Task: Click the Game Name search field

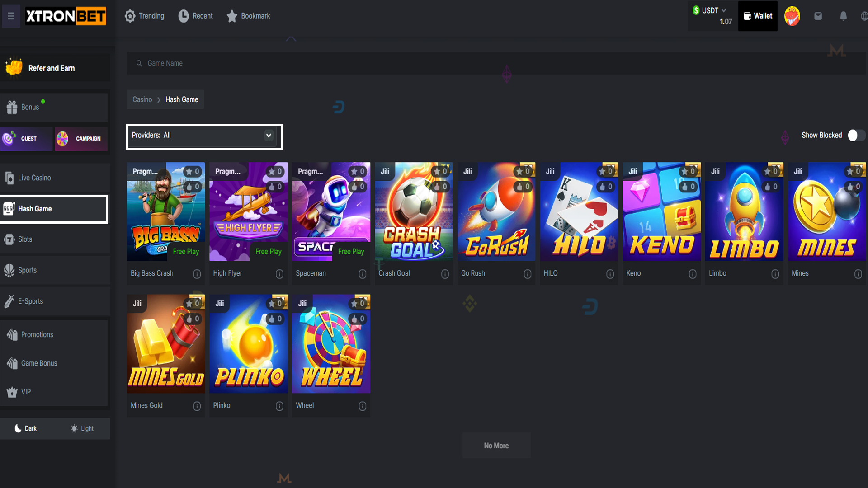Action: 496,63
